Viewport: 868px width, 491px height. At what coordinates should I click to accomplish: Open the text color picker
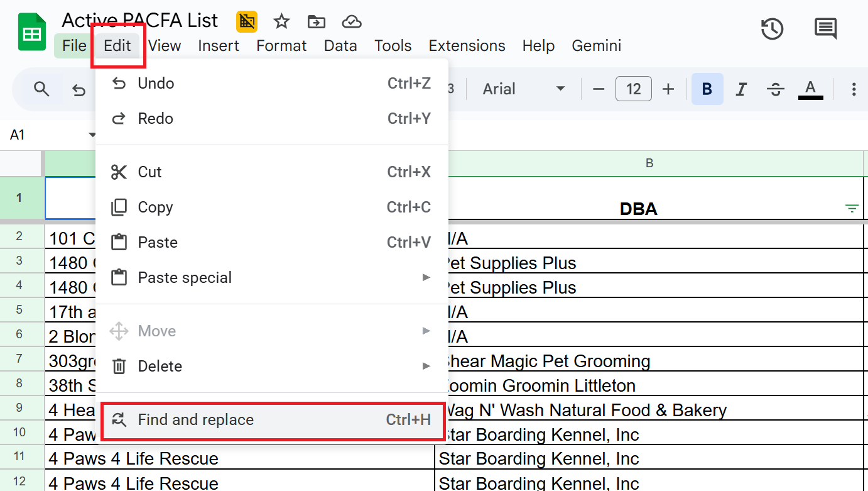pyautogui.click(x=810, y=89)
